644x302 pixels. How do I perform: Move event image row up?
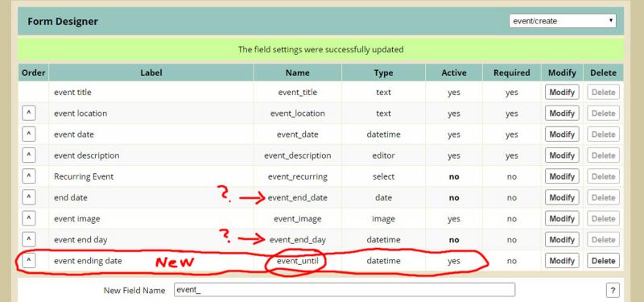pos(29,218)
